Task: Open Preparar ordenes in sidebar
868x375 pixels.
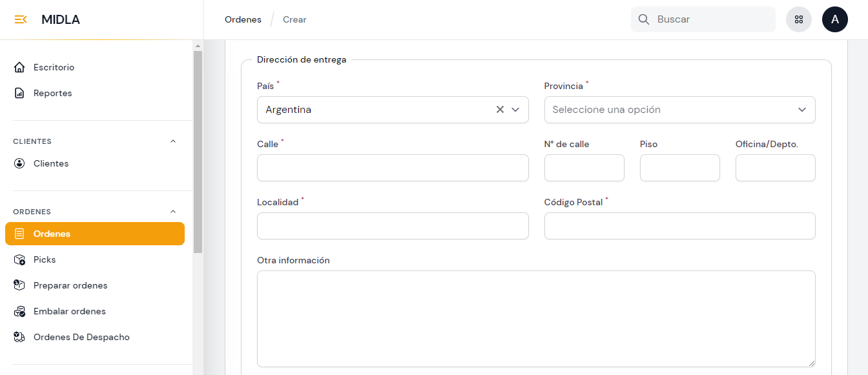Action: point(70,285)
